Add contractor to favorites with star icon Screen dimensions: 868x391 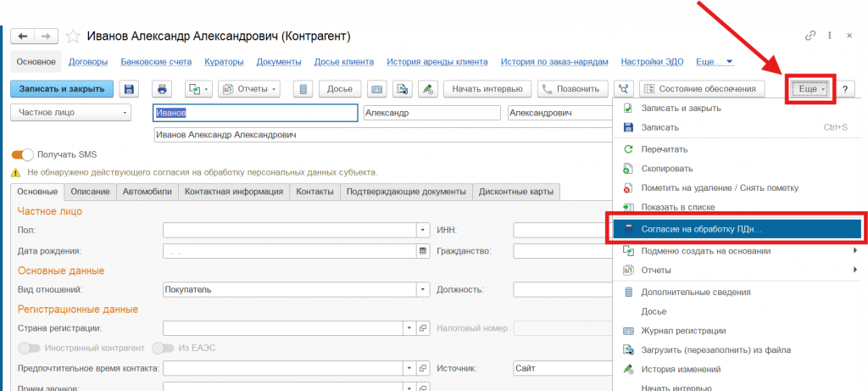[x=74, y=36]
